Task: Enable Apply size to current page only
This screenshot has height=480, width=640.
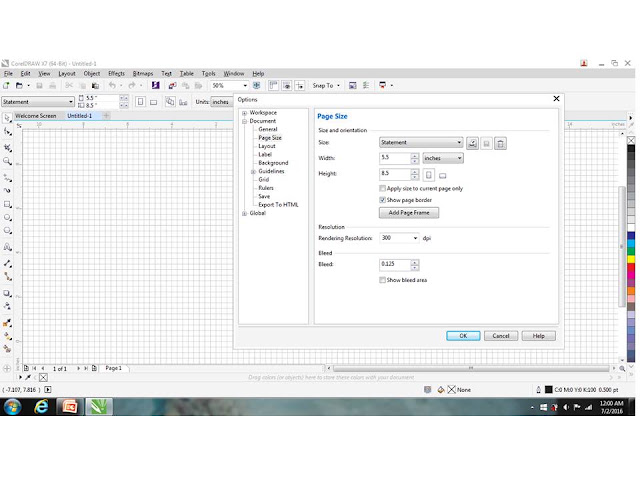Action: point(382,189)
